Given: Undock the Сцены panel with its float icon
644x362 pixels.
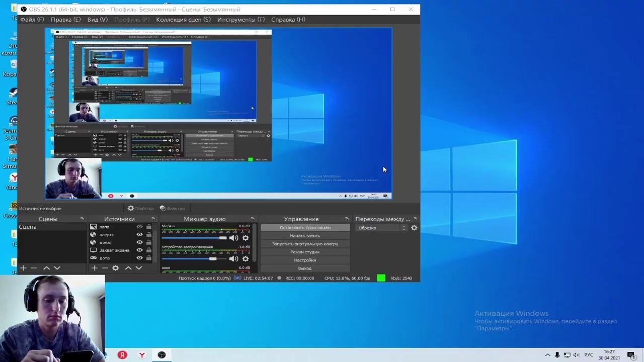Looking at the screenshot, I should tap(82, 219).
